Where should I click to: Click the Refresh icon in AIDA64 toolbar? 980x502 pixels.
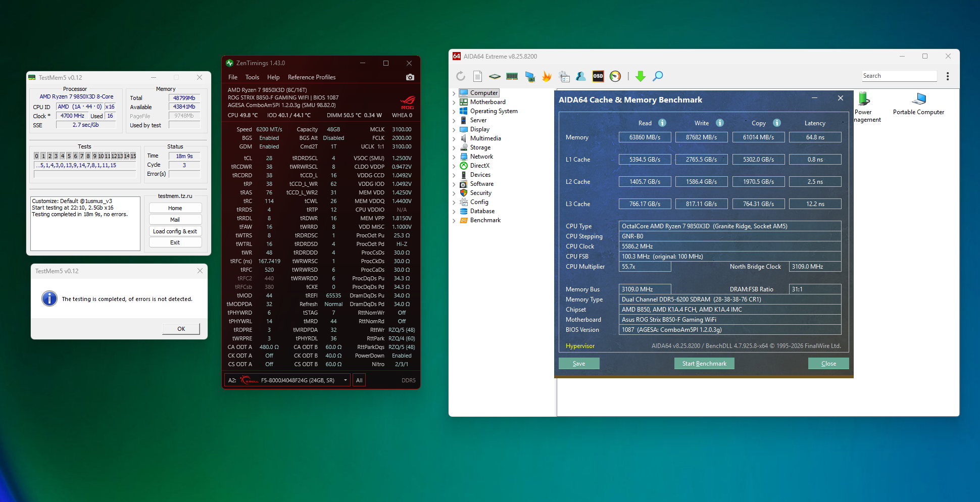click(461, 76)
